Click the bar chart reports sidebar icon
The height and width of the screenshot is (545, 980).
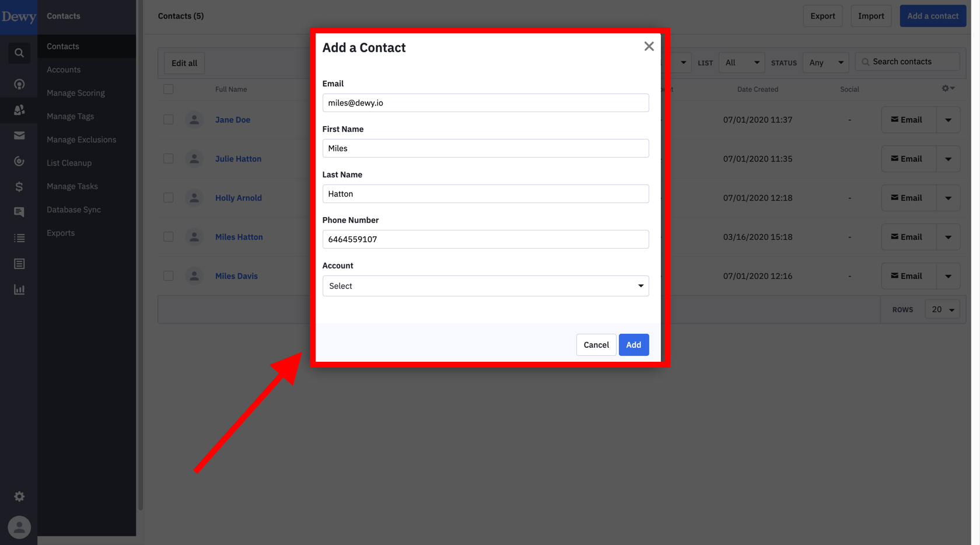[19, 289]
